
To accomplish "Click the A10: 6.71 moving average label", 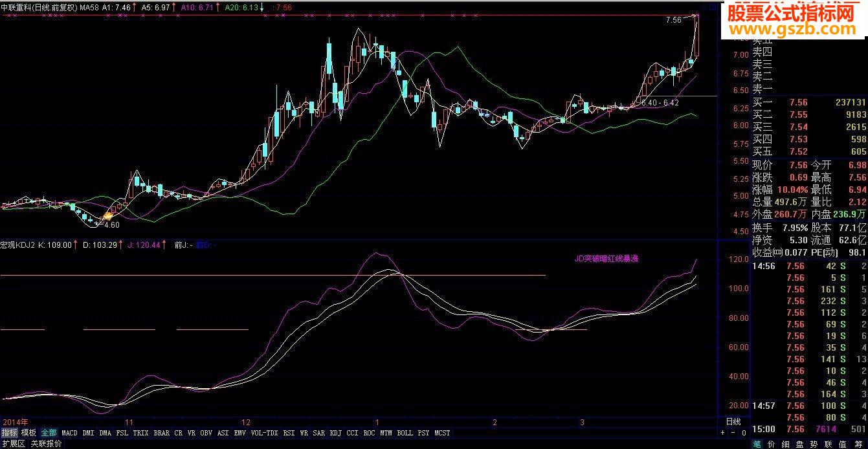I will point(197,8).
